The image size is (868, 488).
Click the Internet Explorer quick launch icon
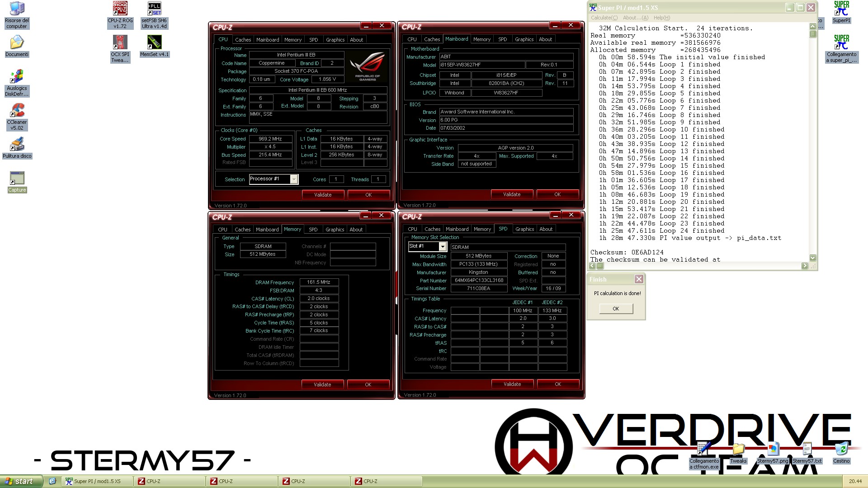point(52,481)
